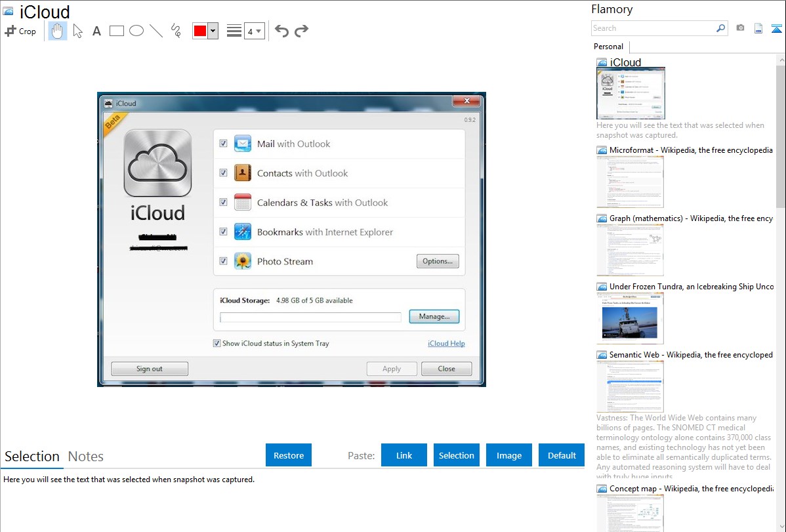Click Close button at iCloud dialog bottom
Image resolution: width=786 pixels, height=532 pixels.
(446, 369)
